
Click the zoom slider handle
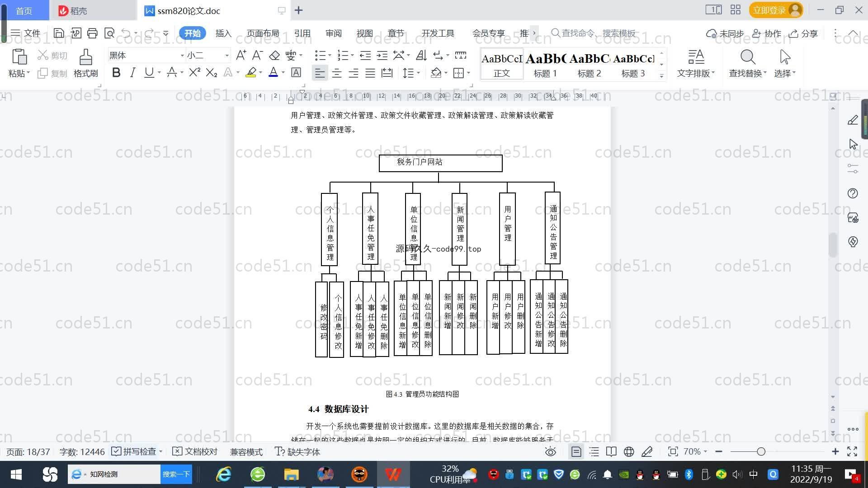(761, 451)
